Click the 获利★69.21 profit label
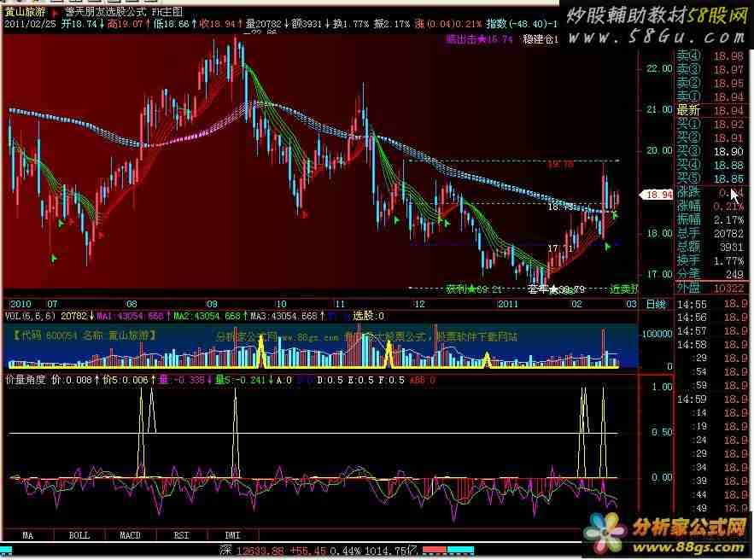The height and width of the screenshot is (560, 754). click(474, 289)
